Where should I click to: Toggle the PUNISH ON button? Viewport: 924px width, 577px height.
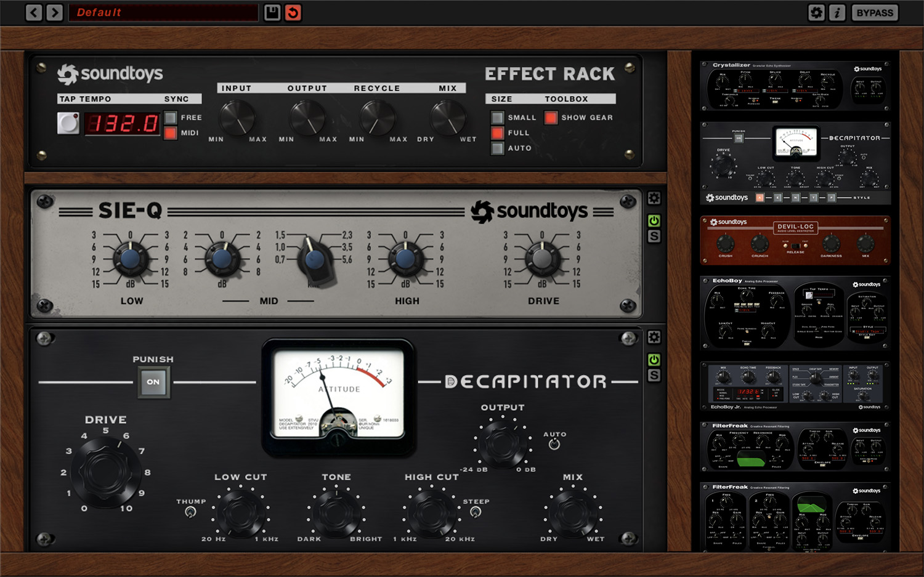(153, 382)
